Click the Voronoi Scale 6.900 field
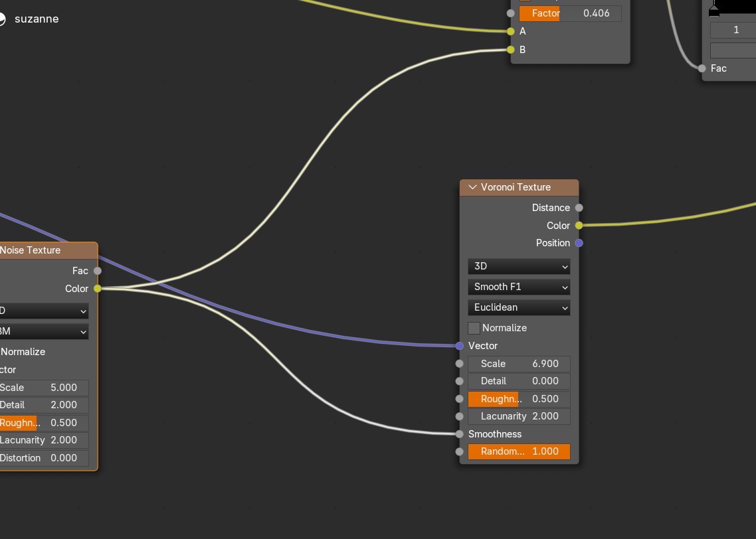 coord(519,364)
